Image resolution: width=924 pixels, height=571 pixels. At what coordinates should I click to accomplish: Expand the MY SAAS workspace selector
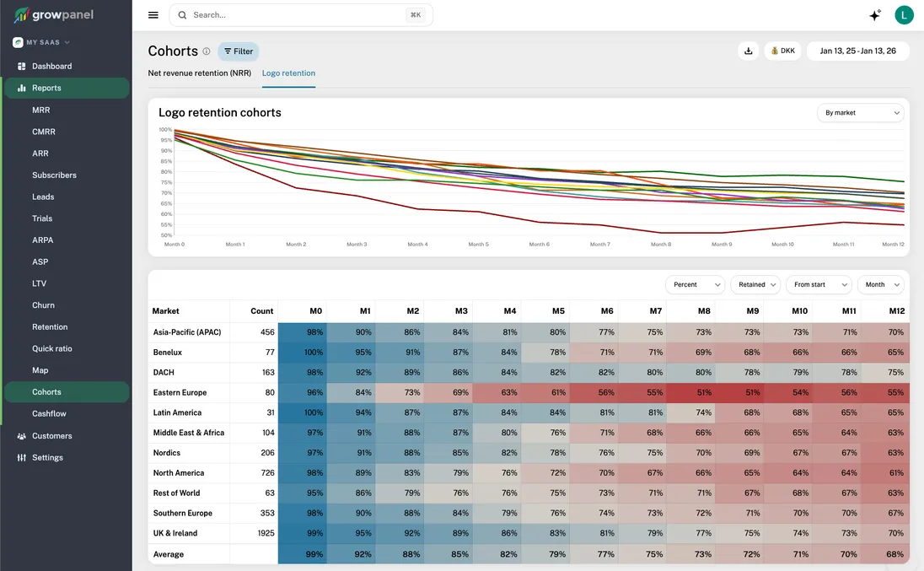(40, 40)
